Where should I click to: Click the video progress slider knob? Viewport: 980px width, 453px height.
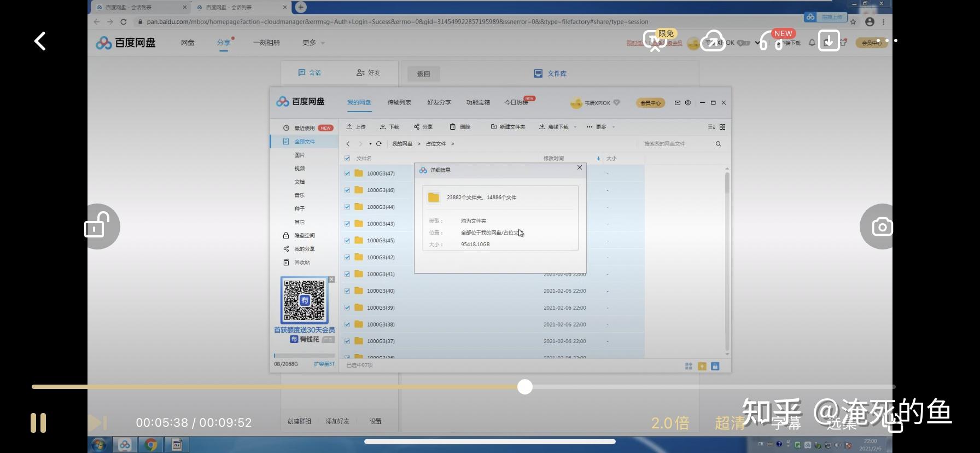coord(525,387)
